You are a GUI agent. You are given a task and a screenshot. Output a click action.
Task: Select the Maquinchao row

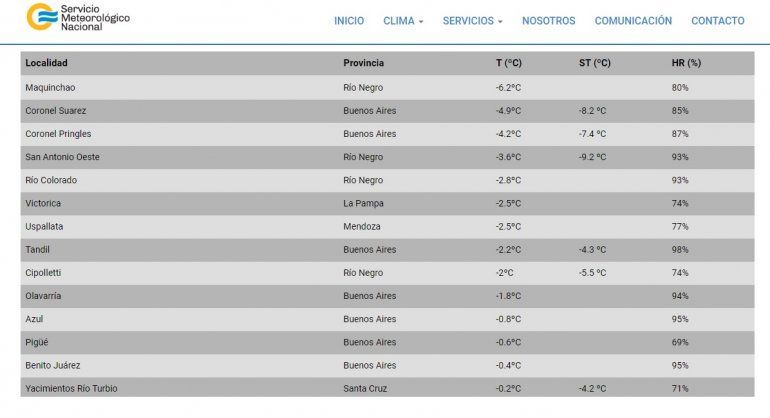click(x=50, y=87)
